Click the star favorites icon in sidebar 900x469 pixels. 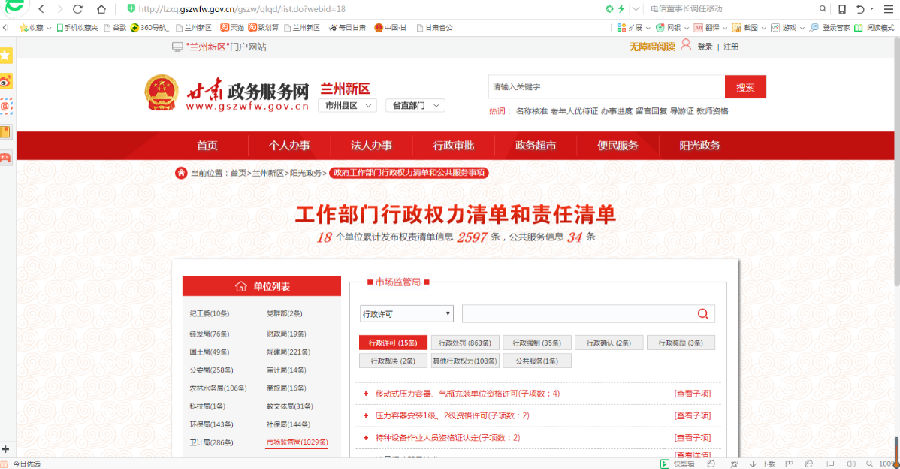6,55
